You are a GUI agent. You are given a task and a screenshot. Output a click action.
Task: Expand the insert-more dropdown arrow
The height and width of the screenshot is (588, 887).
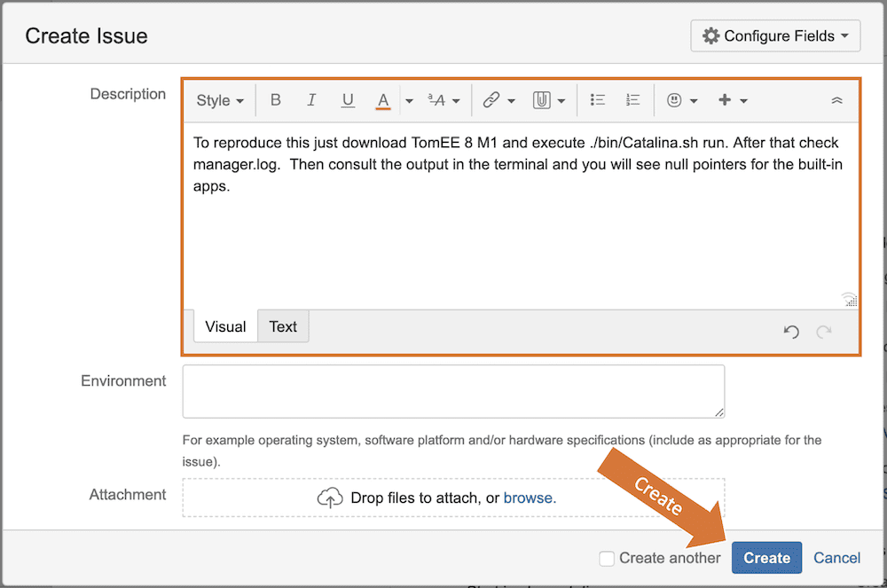click(744, 100)
